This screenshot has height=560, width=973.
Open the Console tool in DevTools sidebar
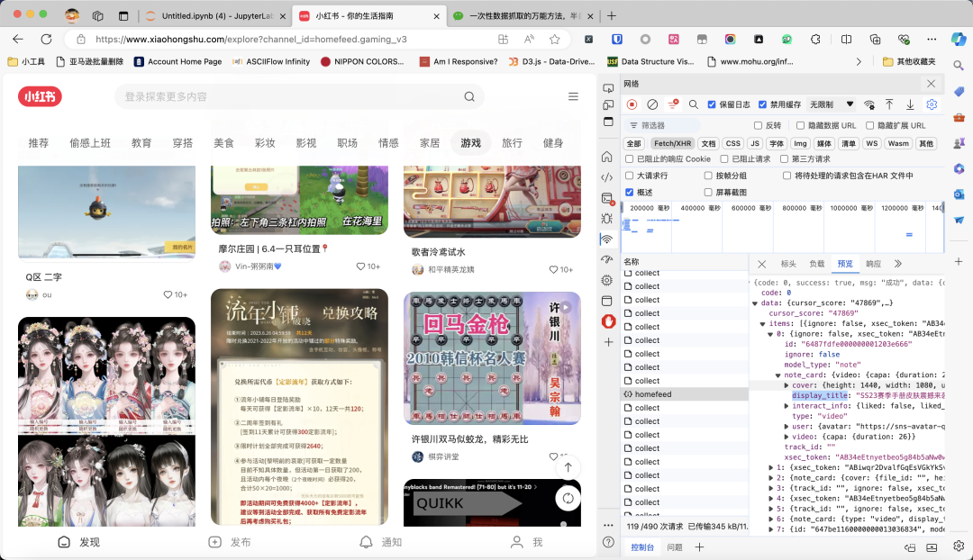[607, 198]
